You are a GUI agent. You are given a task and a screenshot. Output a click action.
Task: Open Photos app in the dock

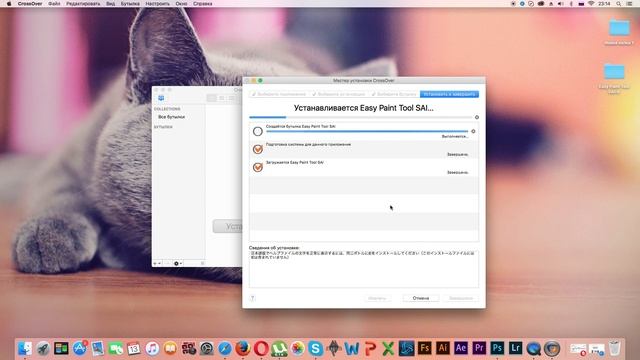(298, 348)
